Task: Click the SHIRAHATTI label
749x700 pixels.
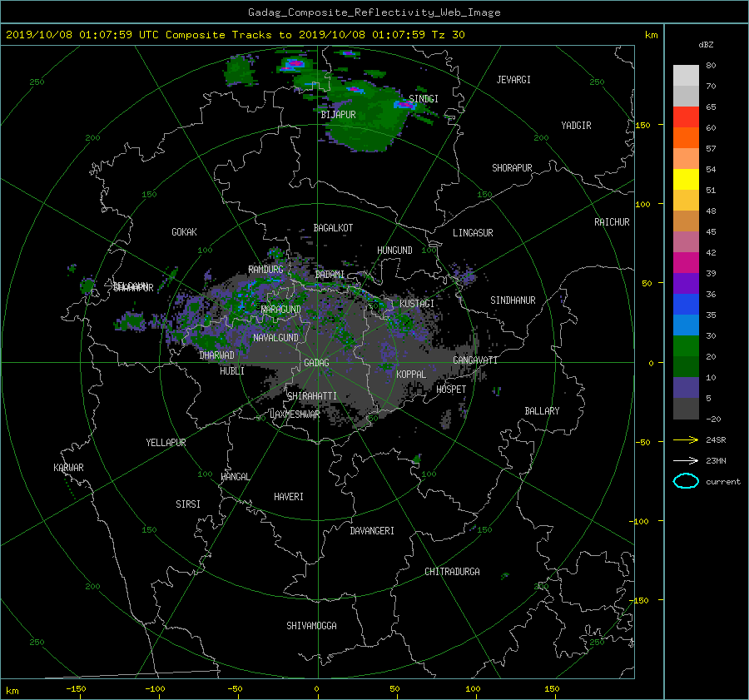Action: [312, 396]
